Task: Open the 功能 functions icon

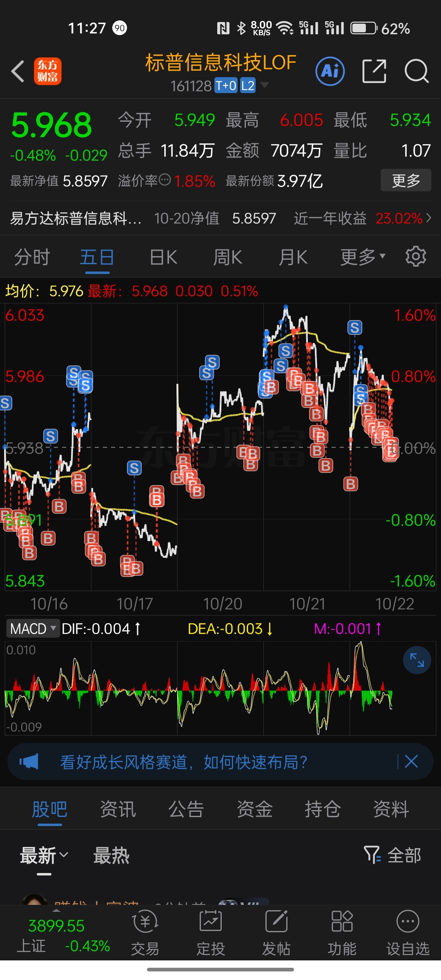Action: click(342, 933)
